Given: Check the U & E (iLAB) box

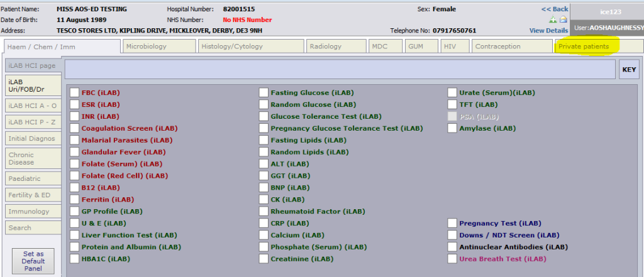Looking at the screenshot, I should (x=74, y=223).
